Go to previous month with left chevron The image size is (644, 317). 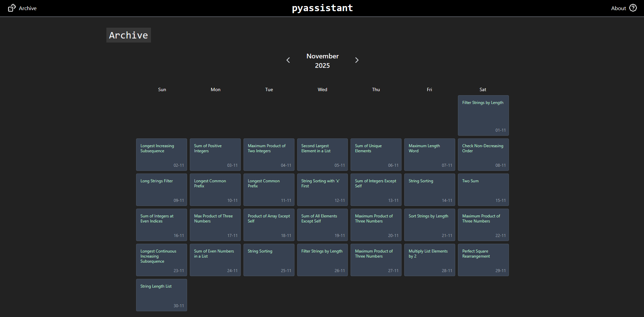click(288, 60)
